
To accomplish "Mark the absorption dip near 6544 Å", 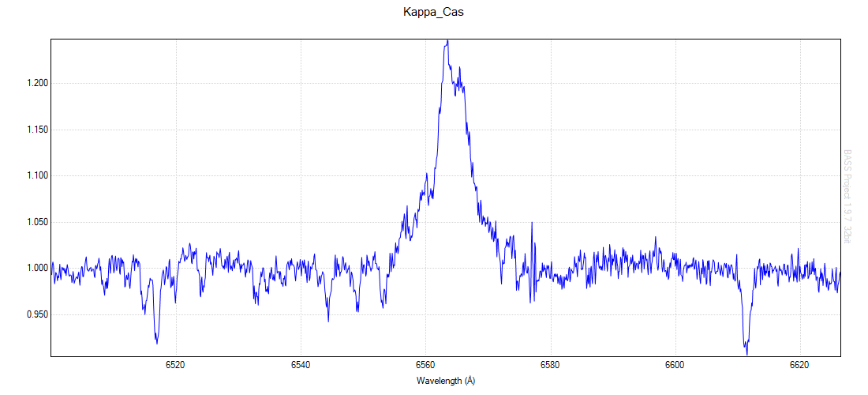I will point(328,319).
